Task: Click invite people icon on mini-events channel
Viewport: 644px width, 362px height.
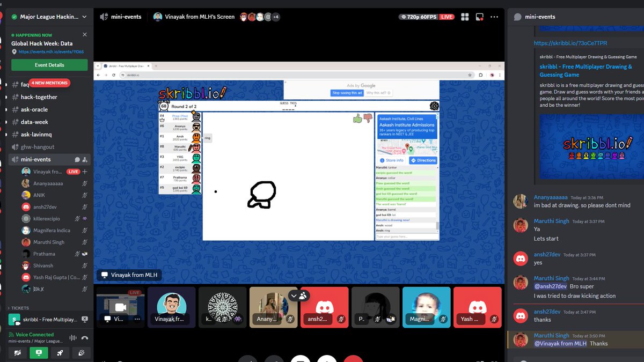Action: click(85, 160)
